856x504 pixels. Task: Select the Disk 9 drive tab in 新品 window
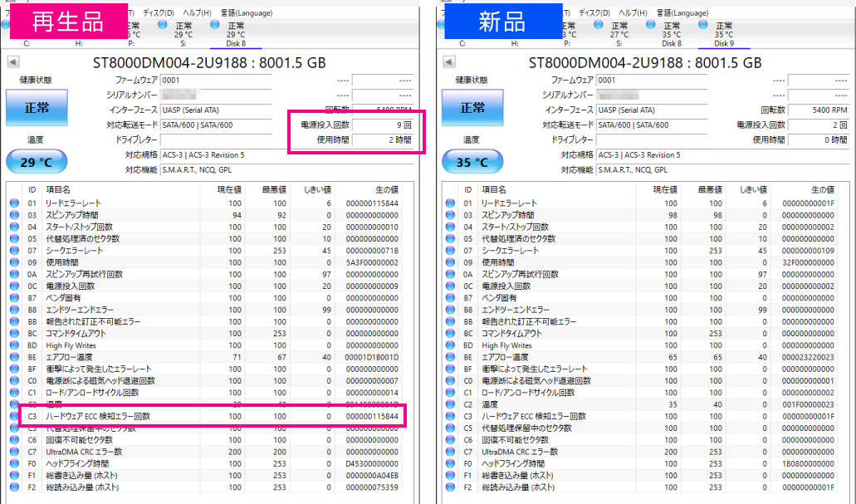coord(724,34)
